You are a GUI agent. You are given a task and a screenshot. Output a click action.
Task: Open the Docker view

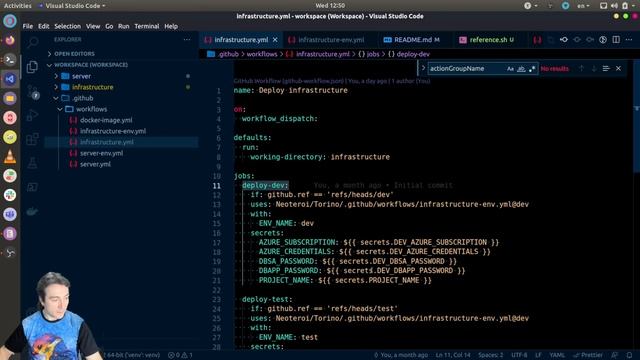(32, 211)
